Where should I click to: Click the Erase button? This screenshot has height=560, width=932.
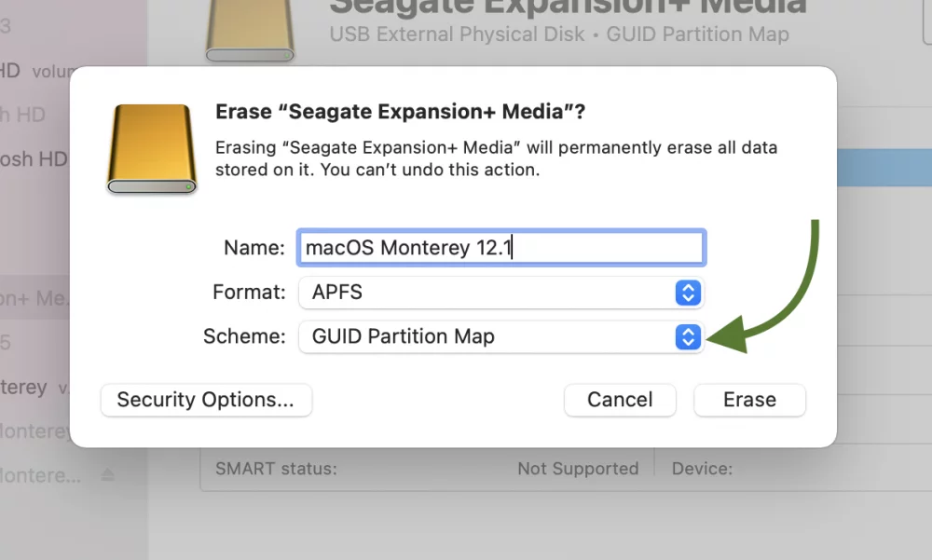pos(749,400)
